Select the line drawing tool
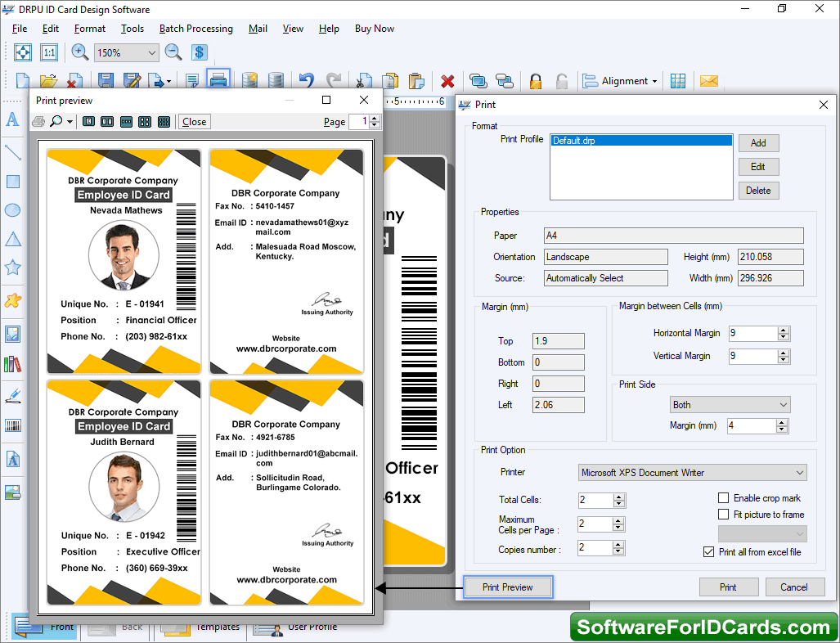 coord(12,152)
